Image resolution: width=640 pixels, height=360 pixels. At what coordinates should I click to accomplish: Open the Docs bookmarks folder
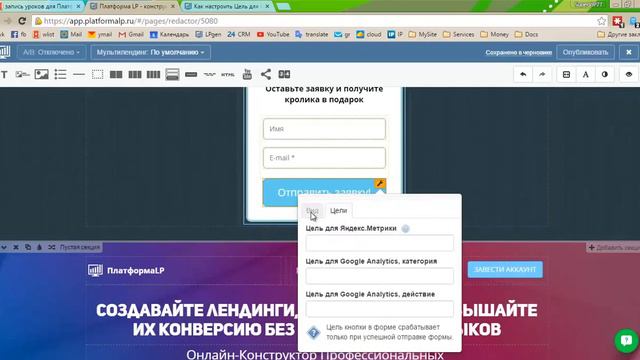tap(527, 35)
